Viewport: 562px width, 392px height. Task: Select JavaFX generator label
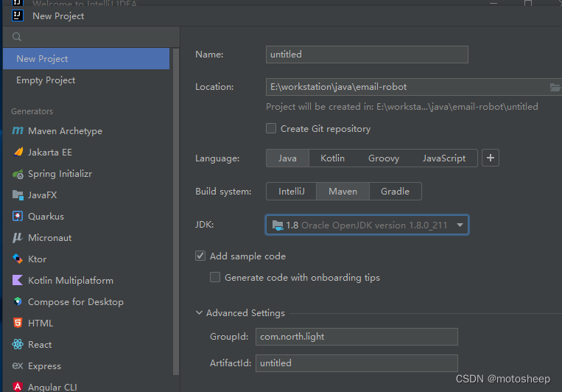(42, 195)
